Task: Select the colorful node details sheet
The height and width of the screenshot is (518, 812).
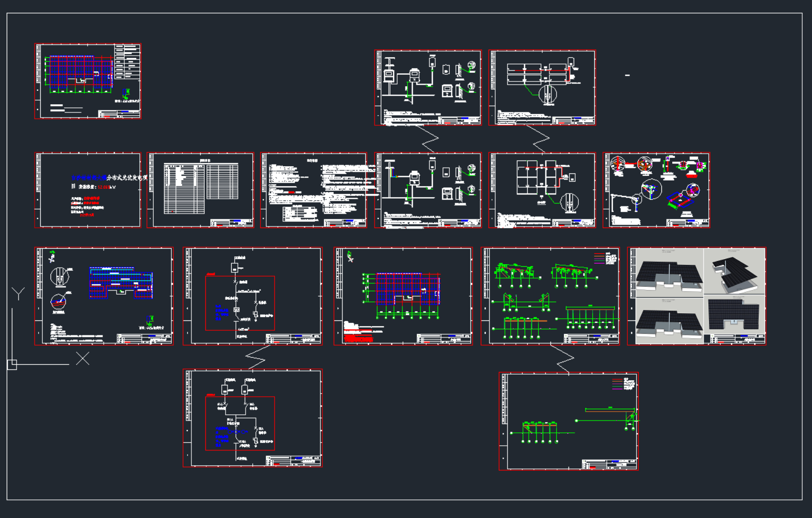Action: pos(656,190)
